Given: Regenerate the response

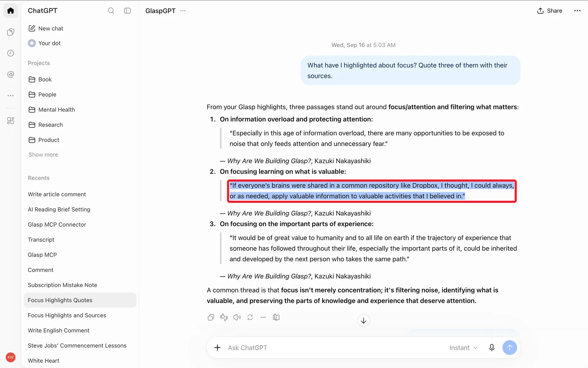Looking at the screenshot, I should coord(250,317).
